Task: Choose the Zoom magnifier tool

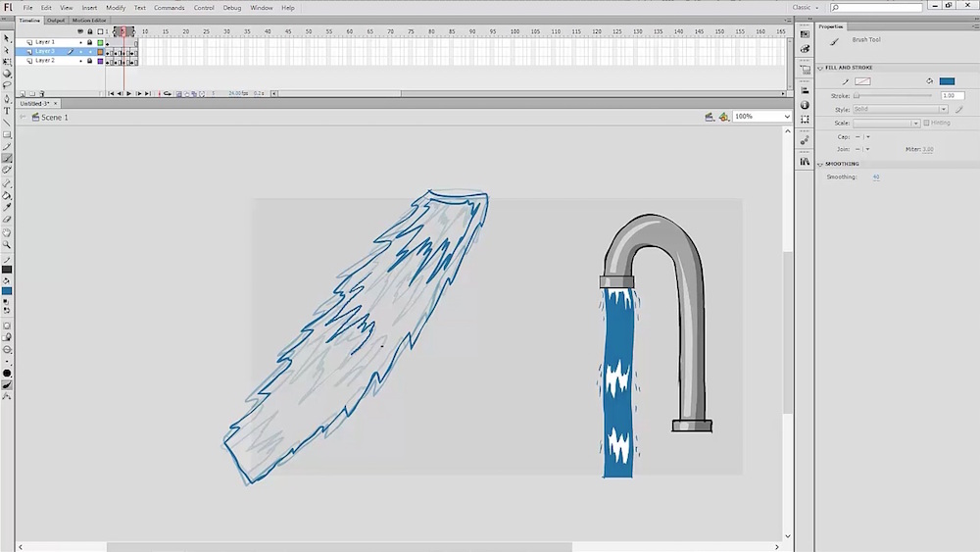Action: point(7,245)
